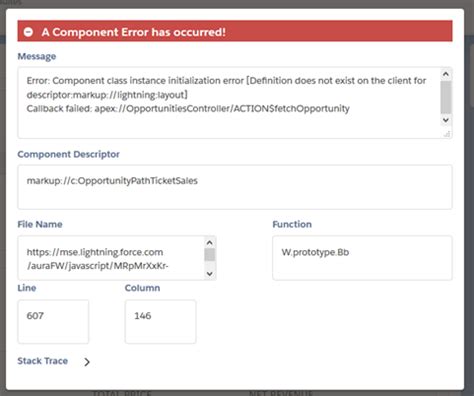Click the File Name scrollbar thumb
Viewport: 474px width, 396px height.
(x=210, y=255)
